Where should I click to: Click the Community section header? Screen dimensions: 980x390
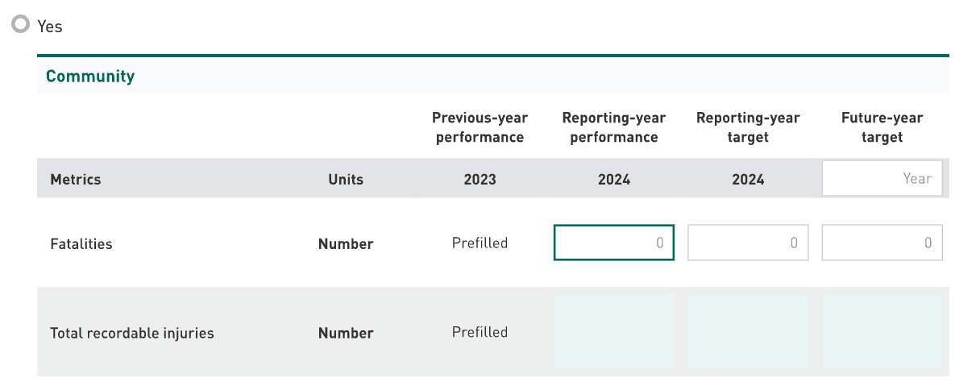click(x=90, y=77)
